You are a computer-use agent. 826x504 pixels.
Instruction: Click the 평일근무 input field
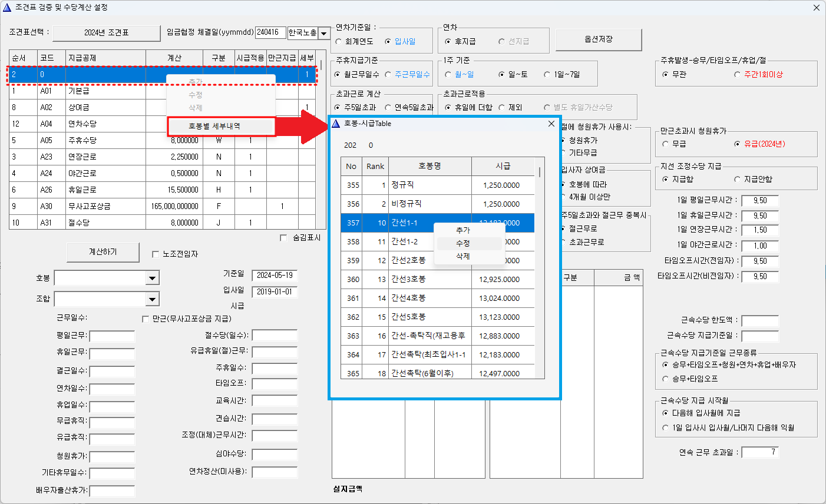(x=112, y=337)
